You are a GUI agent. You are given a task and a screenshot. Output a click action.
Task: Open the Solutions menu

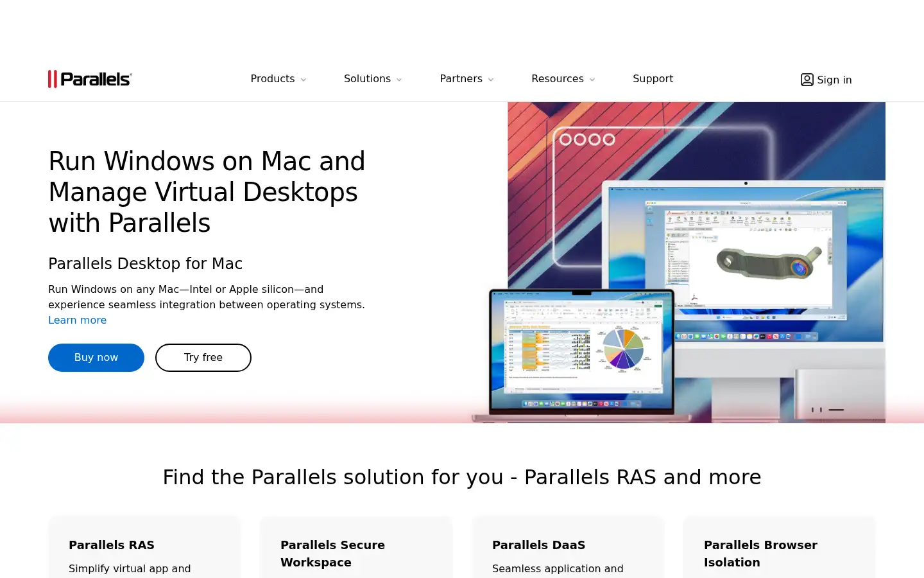point(367,78)
